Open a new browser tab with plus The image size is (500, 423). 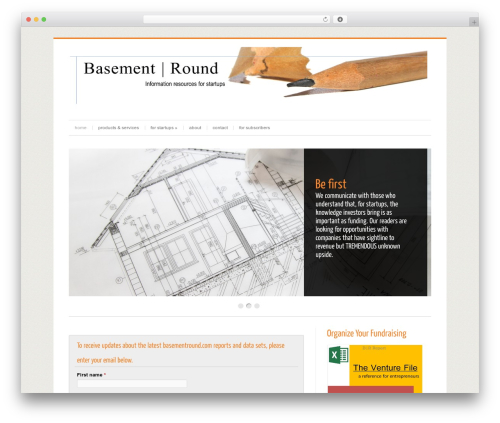point(474,22)
